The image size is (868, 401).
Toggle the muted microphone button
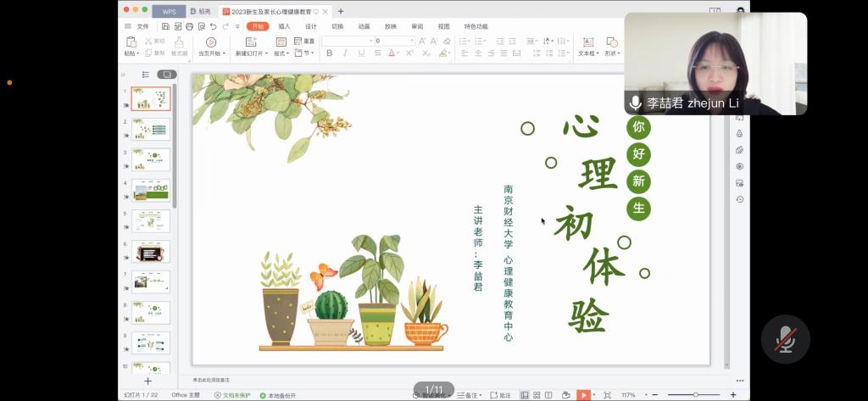tap(785, 339)
